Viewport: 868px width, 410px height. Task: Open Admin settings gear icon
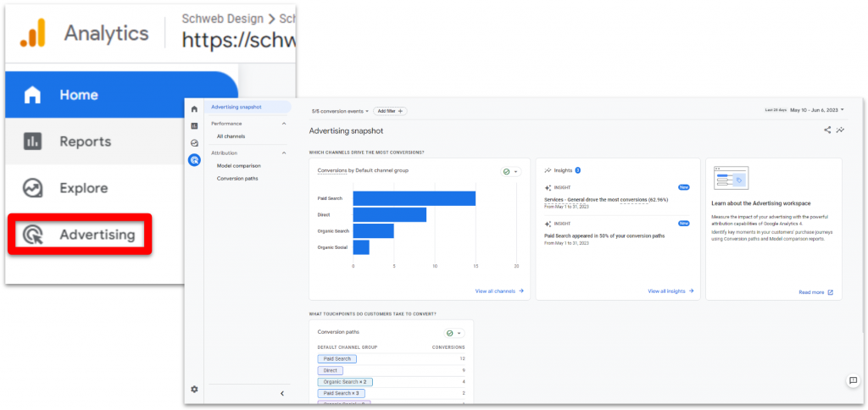click(x=194, y=389)
